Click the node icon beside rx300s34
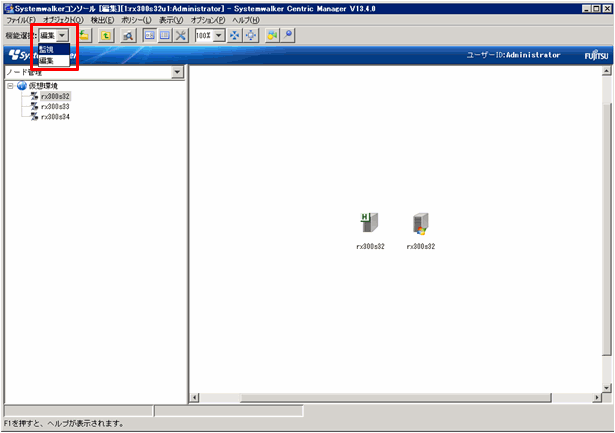The image size is (615, 433). 35,116
